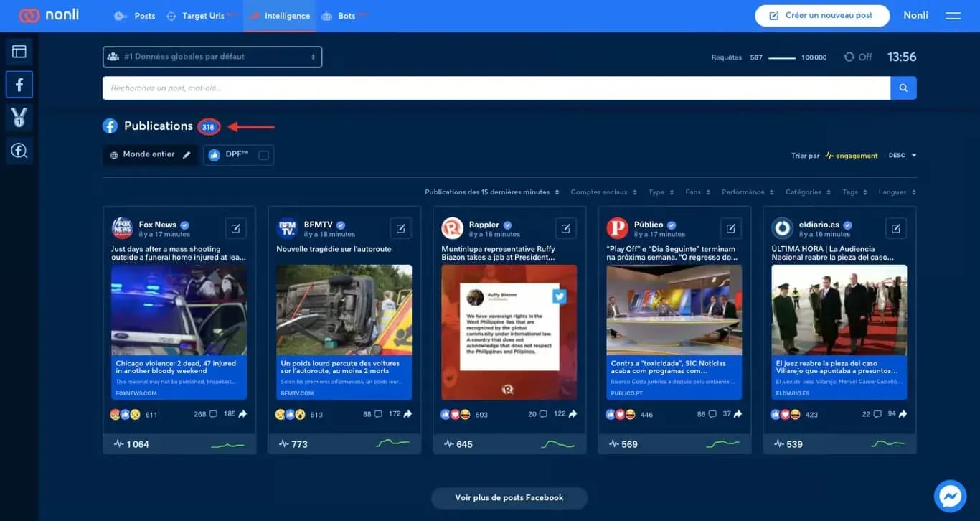Screen dimensions: 980x521
Task: Click the 318 publications count badge
Action: 209,127
